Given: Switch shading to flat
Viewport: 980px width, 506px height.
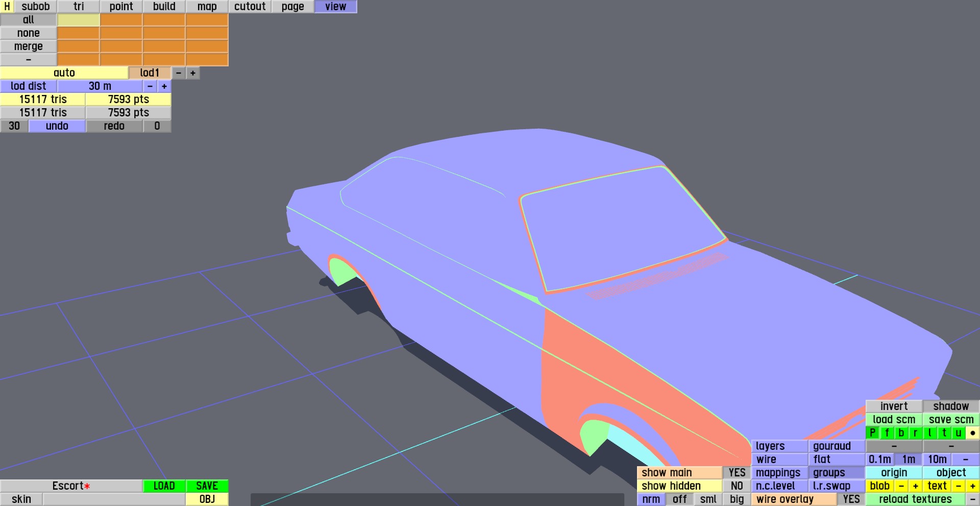Looking at the screenshot, I should 837,460.
